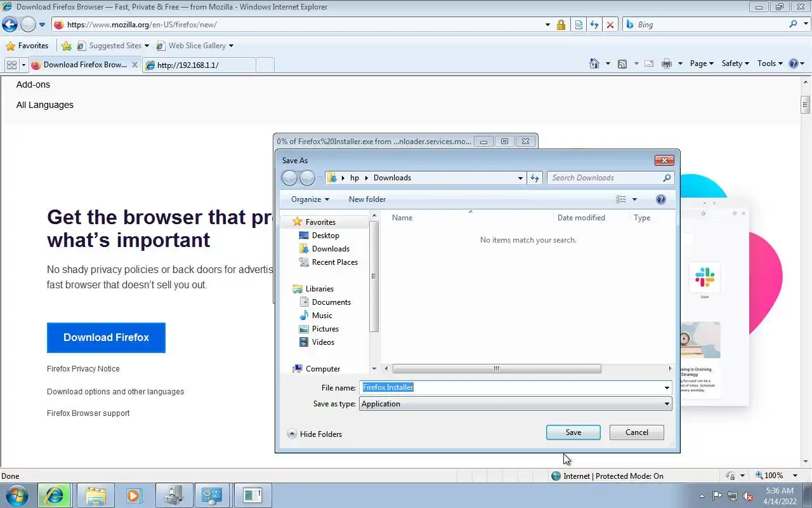Open the Firefox Privacy Notice link
812x508 pixels.
tap(83, 369)
